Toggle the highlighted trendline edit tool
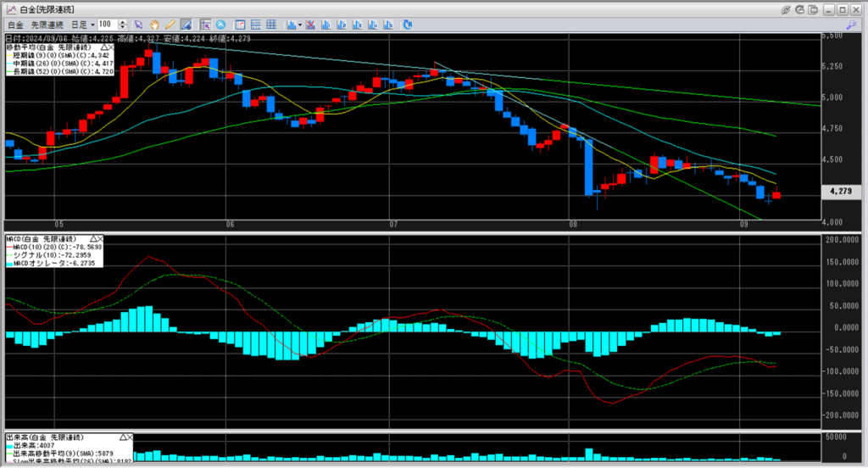Screen dimensions: 868x468 pos(186,25)
